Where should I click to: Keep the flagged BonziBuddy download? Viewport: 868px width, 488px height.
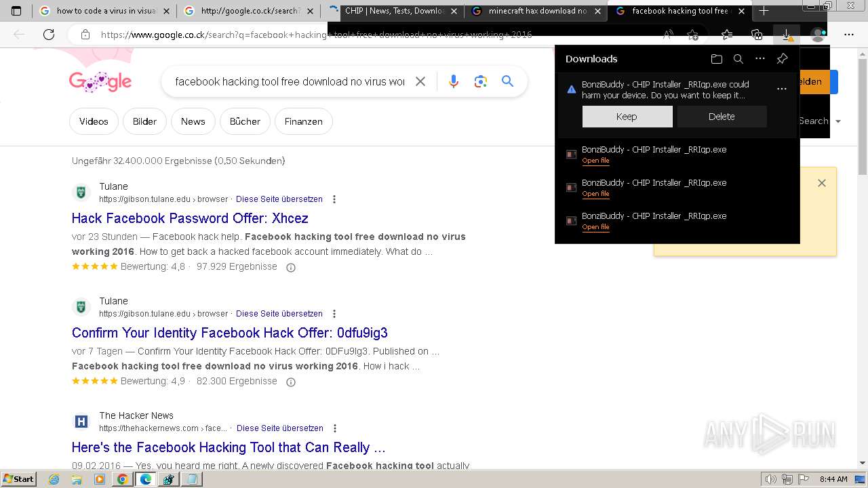627,117
